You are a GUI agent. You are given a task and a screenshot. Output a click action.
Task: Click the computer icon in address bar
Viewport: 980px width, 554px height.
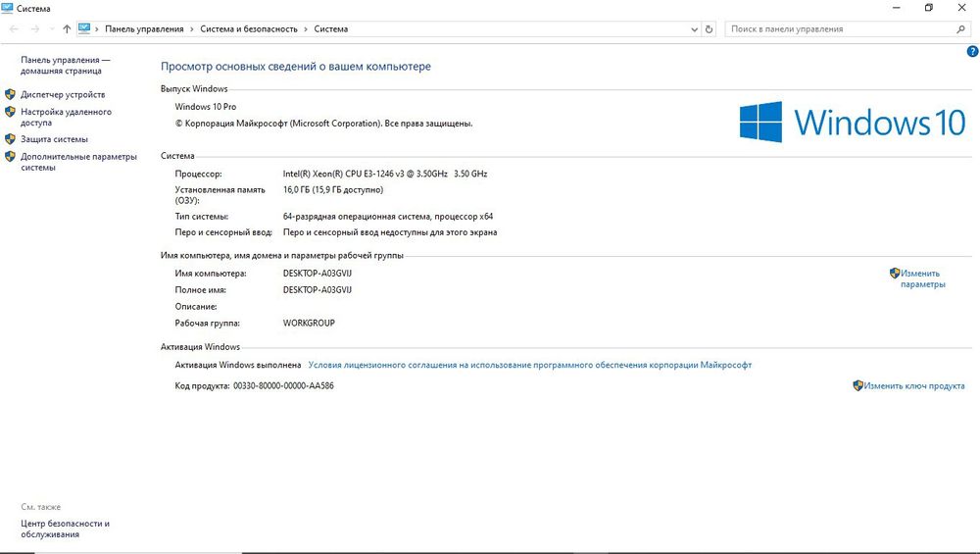(84, 28)
